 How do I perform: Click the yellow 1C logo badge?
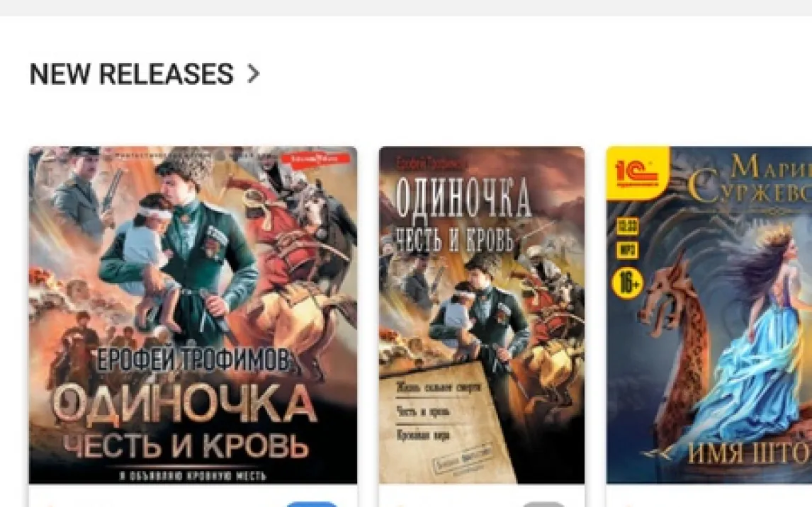click(x=638, y=173)
